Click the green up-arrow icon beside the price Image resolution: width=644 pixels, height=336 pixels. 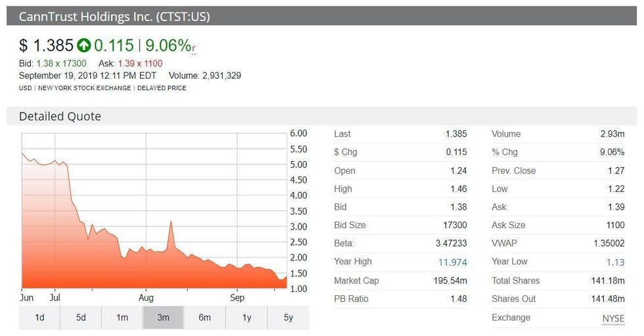point(83,45)
